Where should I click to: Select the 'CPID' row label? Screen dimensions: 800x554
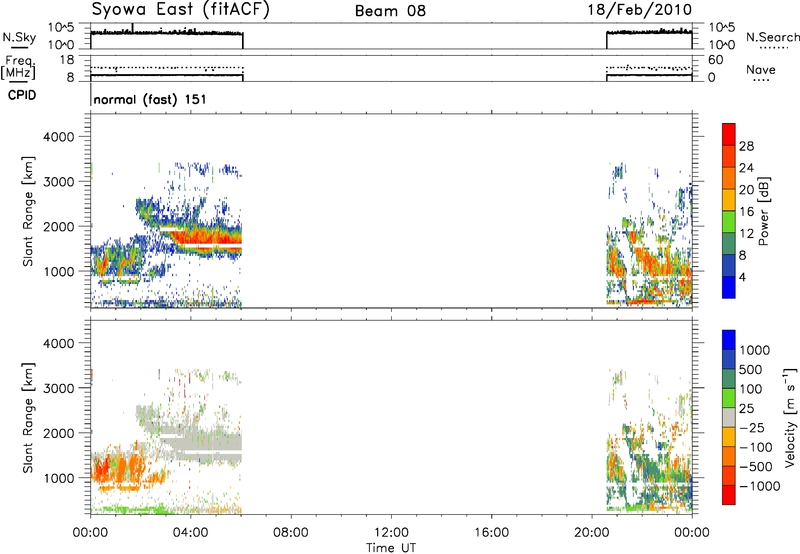22,95
